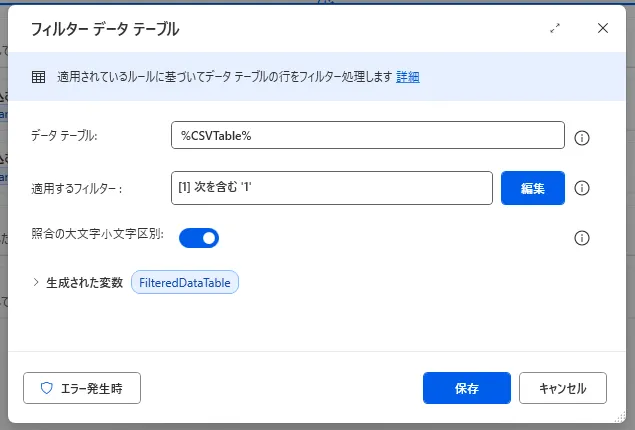The height and width of the screenshot is (430, 635).
Task: Click the shield icon on エラー発生時
Action: point(46,388)
